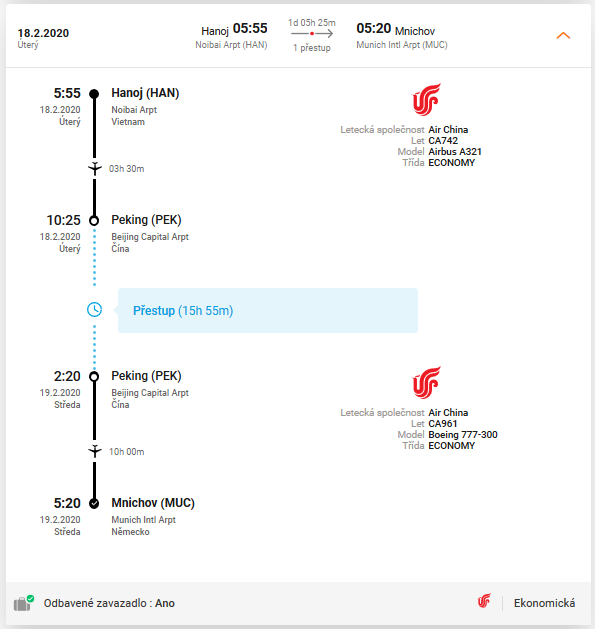Click the Ekonomická class label
The image size is (595, 629).
[544, 603]
